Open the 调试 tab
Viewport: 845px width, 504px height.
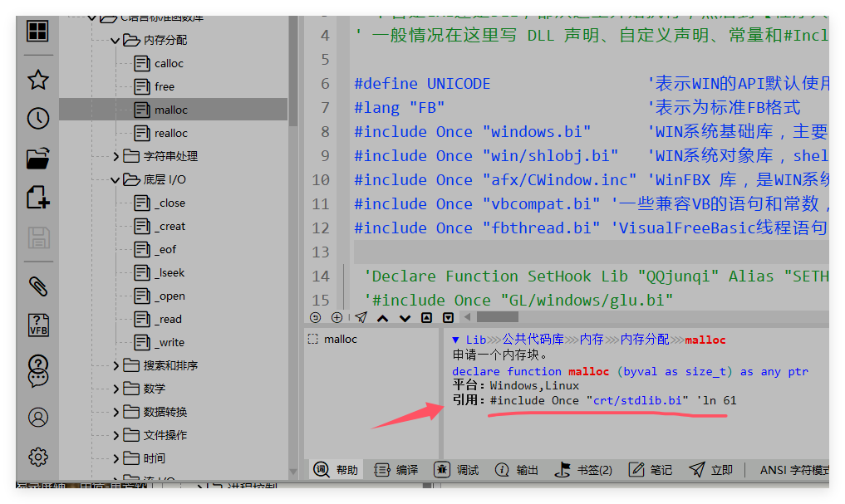click(457, 470)
